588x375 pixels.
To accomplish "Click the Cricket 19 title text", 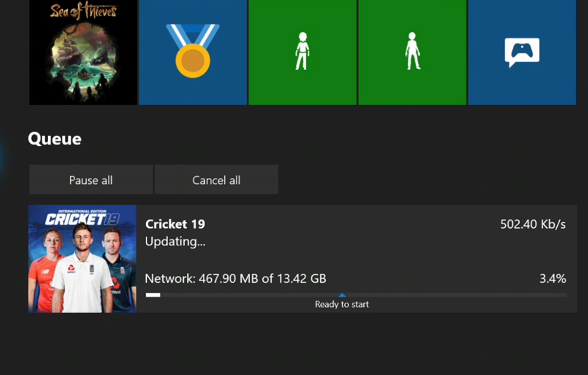I will point(175,224).
